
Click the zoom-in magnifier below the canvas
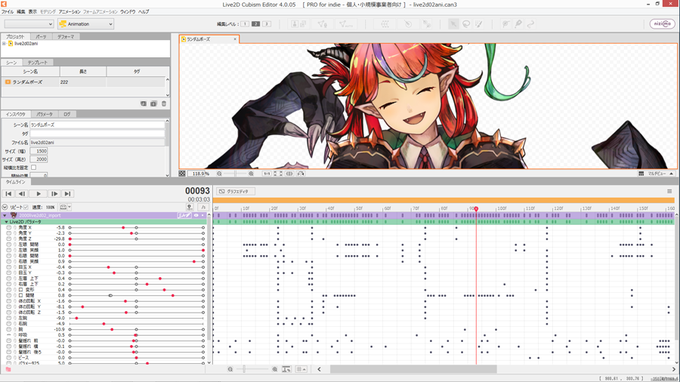click(251, 173)
